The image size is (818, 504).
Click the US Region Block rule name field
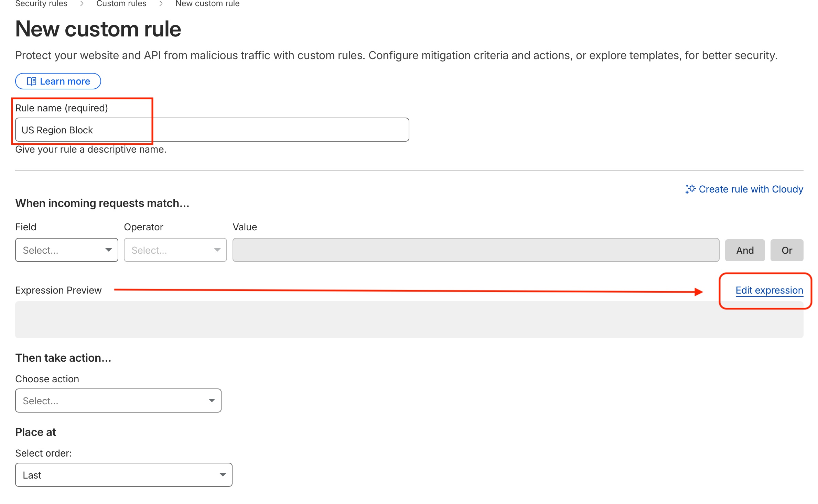point(212,130)
